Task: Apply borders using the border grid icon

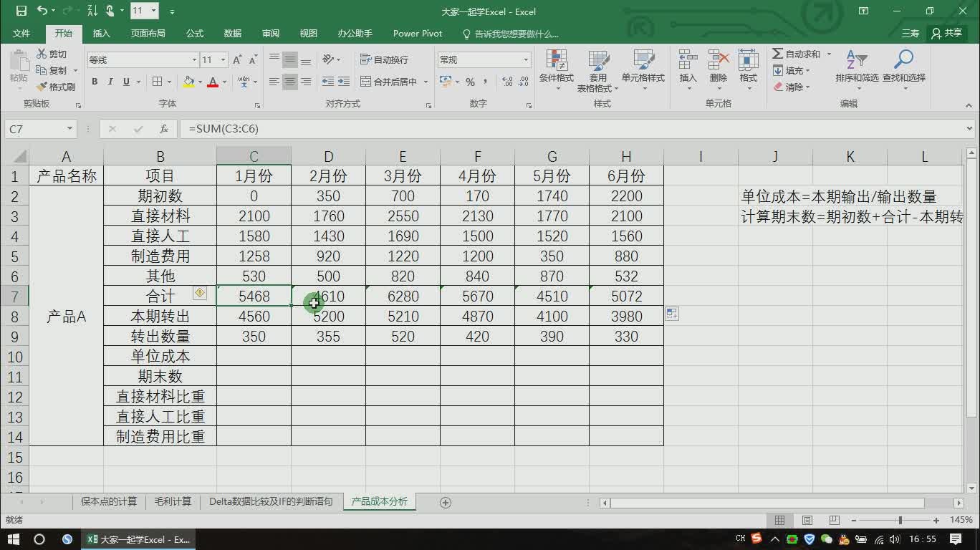Action: pos(157,82)
